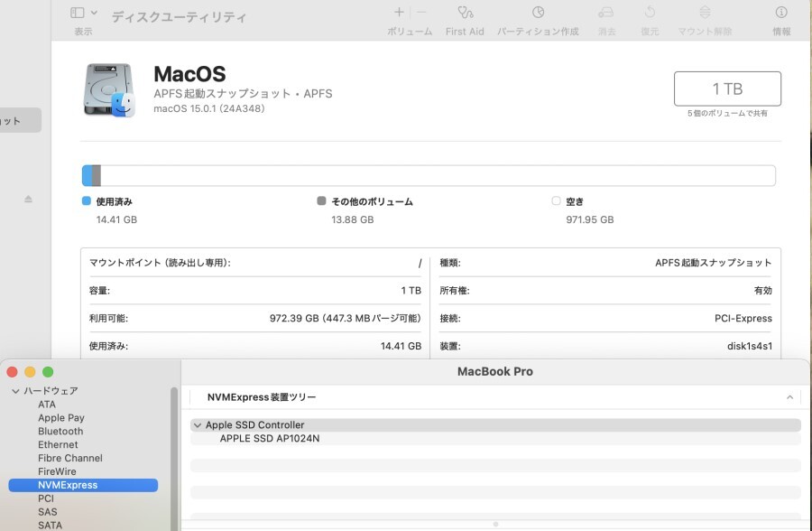The height and width of the screenshot is (531, 812).
Task: Add a volume with plus icon
Action: pyautogui.click(x=399, y=13)
